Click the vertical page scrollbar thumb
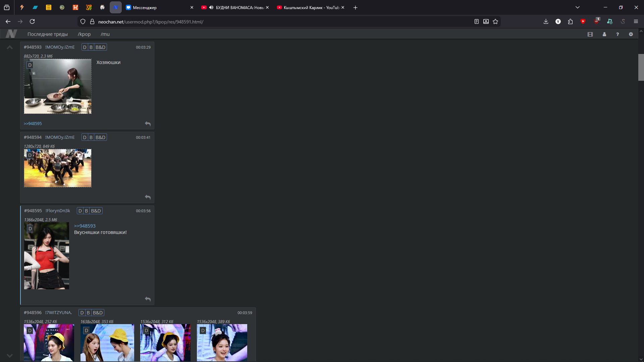Image resolution: width=644 pixels, height=362 pixels. [x=641, y=67]
